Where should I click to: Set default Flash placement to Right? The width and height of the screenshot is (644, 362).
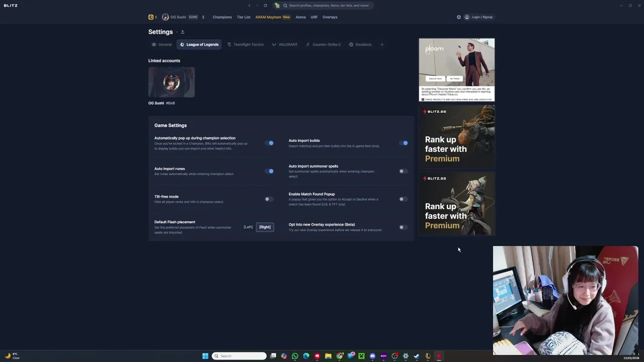click(265, 227)
